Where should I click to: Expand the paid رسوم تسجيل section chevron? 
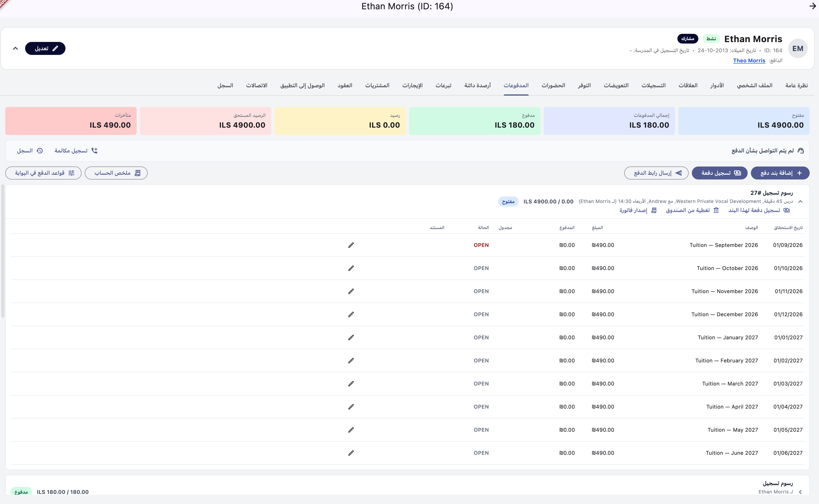pos(800,492)
